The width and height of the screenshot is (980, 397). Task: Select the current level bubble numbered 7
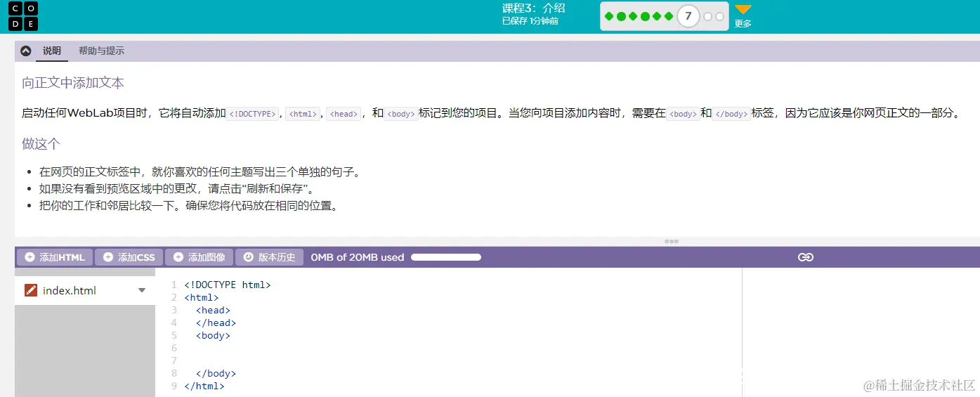click(688, 16)
